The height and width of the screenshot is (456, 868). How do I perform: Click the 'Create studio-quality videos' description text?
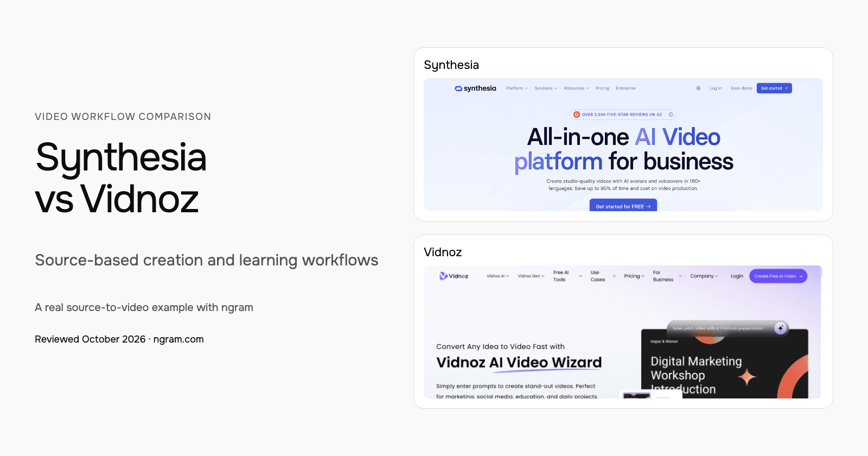tap(623, 185)
